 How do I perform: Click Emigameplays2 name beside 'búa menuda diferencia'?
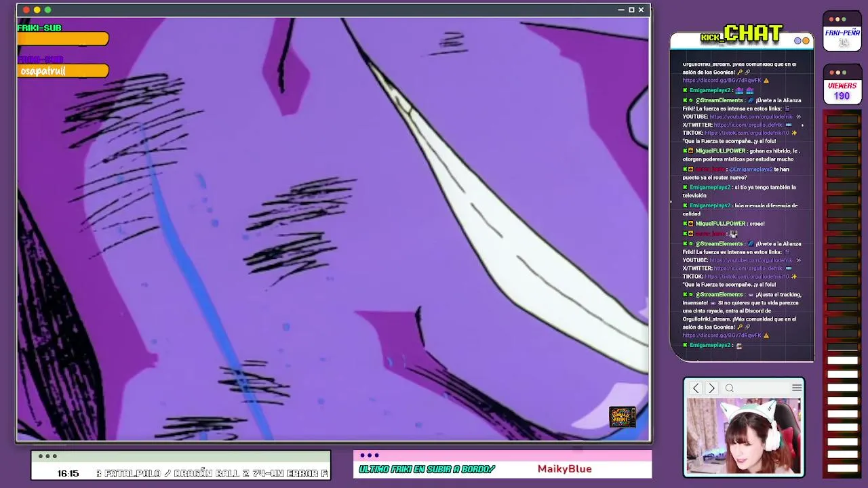(x=710, y=205)
